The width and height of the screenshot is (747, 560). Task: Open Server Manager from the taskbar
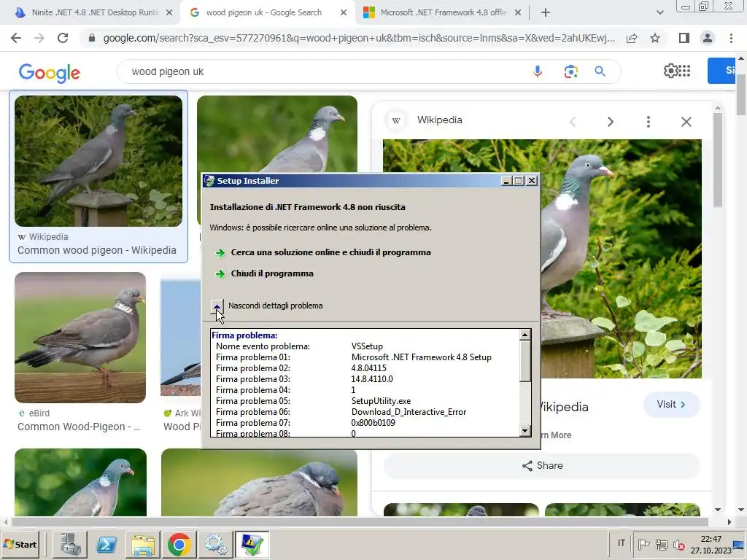(70, 544)
